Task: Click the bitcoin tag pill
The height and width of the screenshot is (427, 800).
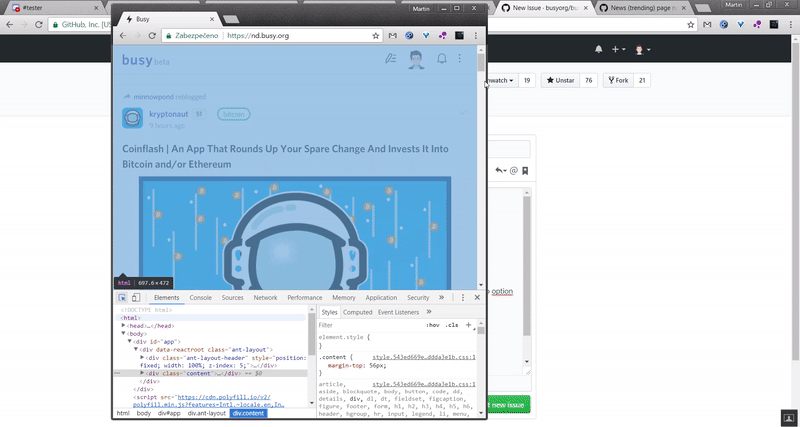Action: point(234,114)
